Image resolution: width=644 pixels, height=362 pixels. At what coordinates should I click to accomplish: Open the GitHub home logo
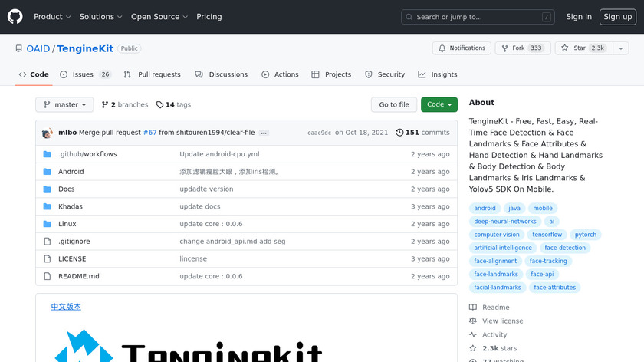tap(15, 17)
